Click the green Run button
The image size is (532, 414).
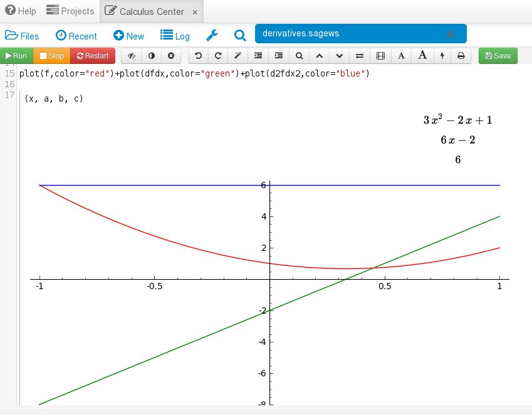[x=16, y=56]
